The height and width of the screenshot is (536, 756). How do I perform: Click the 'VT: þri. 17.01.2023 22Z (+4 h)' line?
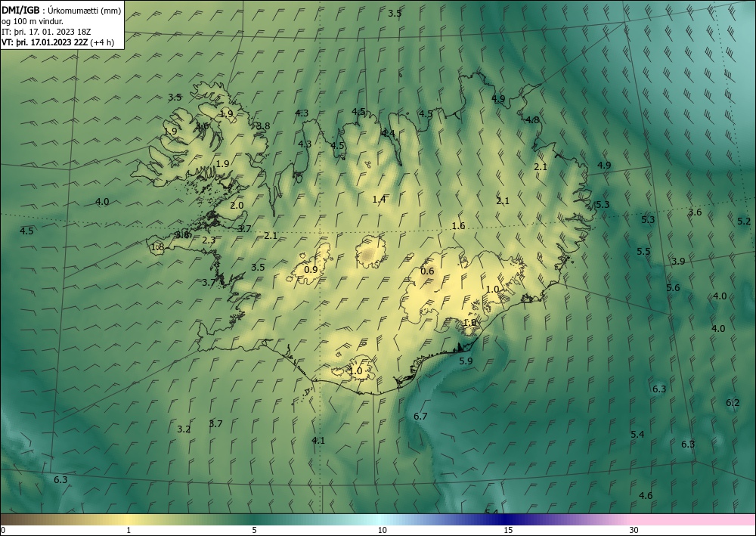[x=58, y=42]
